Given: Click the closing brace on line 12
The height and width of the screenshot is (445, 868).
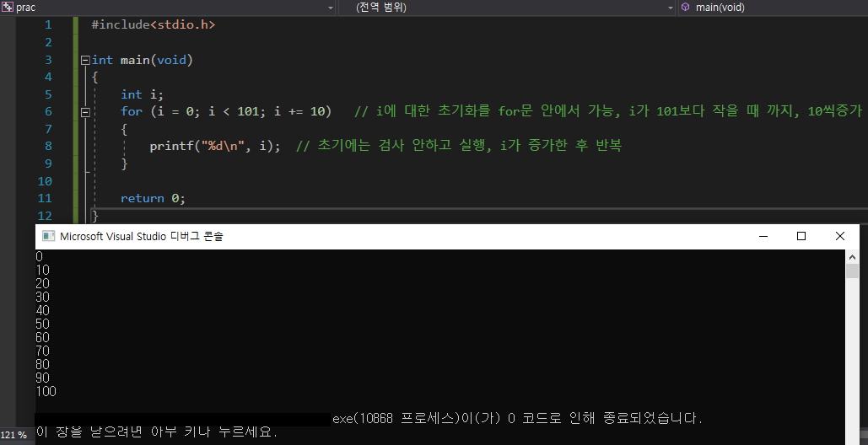Looking at the screenshot, I should click(94, 216).
